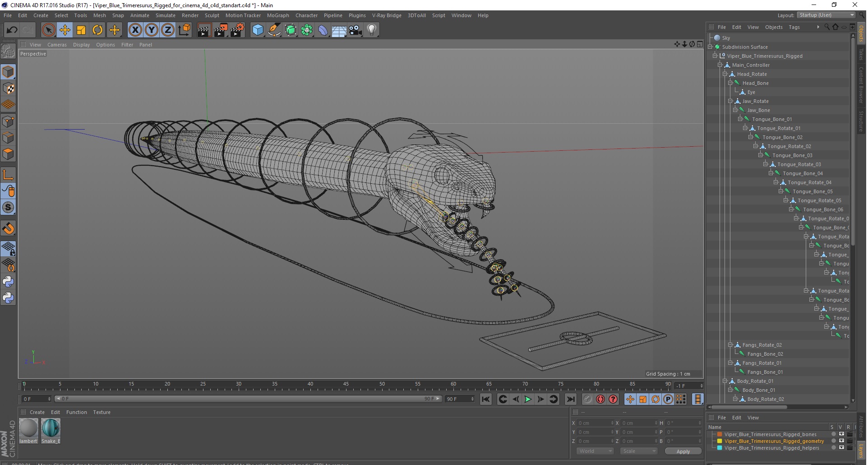The image size is (868, 465).
Task: Collapse the Fangs_Rotate_02 node
Action: pos(730,345)
